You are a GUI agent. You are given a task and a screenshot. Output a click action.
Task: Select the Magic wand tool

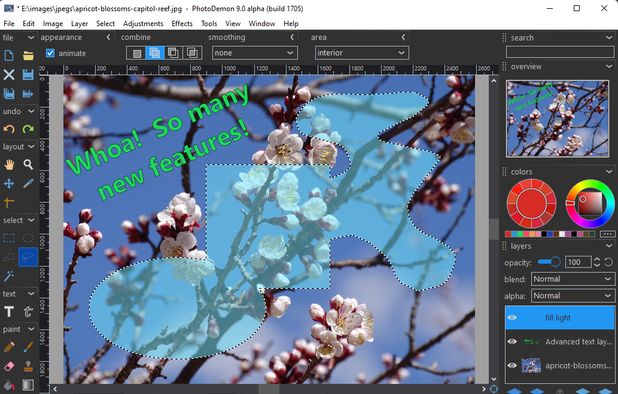[9, 276]
